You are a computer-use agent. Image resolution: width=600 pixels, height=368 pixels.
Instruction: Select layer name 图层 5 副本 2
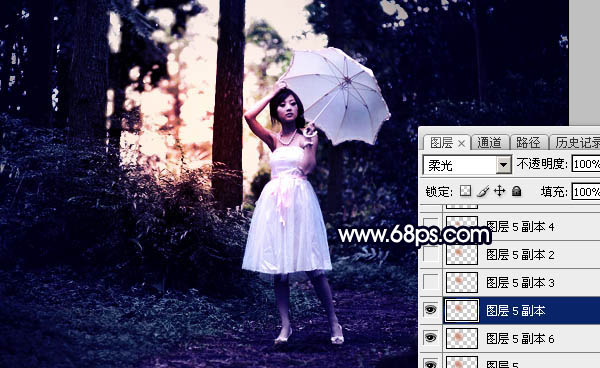(520, 255)
